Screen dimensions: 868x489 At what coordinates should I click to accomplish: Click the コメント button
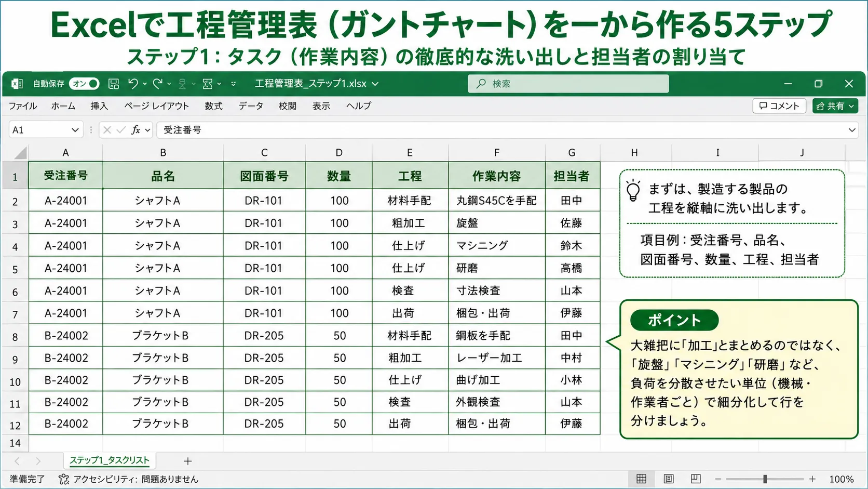(x=779, y=106)
